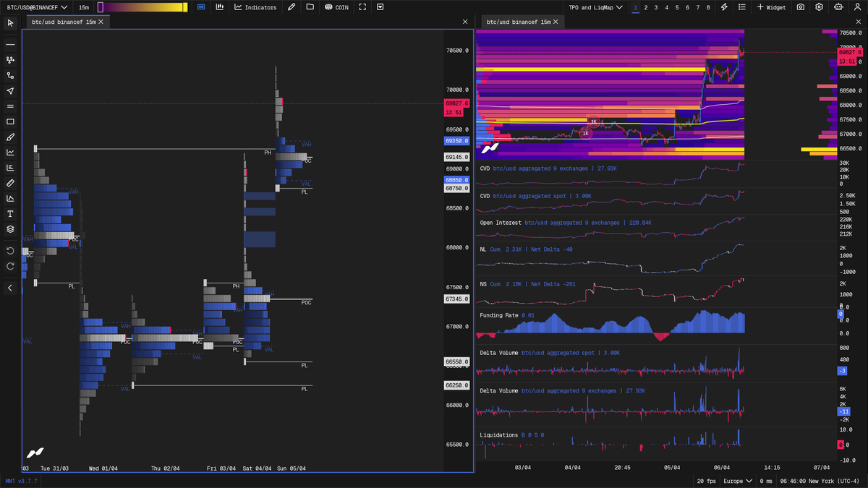Select the multi-node path tool
This screenshot has width=868, height=488.
pos(10,60)
